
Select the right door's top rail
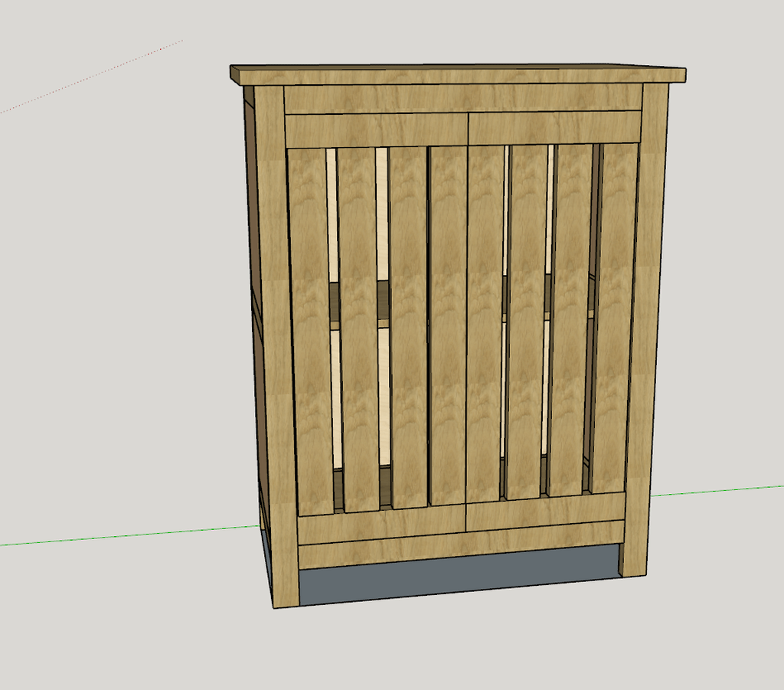(554, 127)
